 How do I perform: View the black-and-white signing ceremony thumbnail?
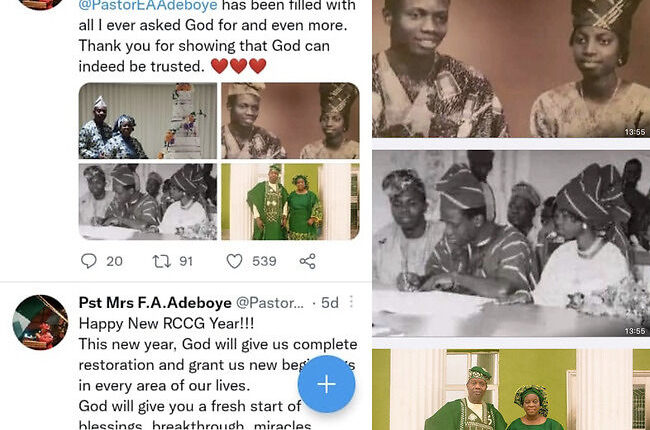[x=148, y=202]
